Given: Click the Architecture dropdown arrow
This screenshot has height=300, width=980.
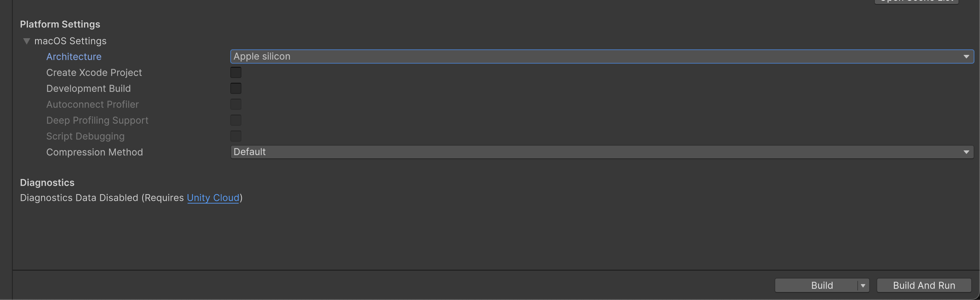Looking at the screenshot, I should pos(966,56).
